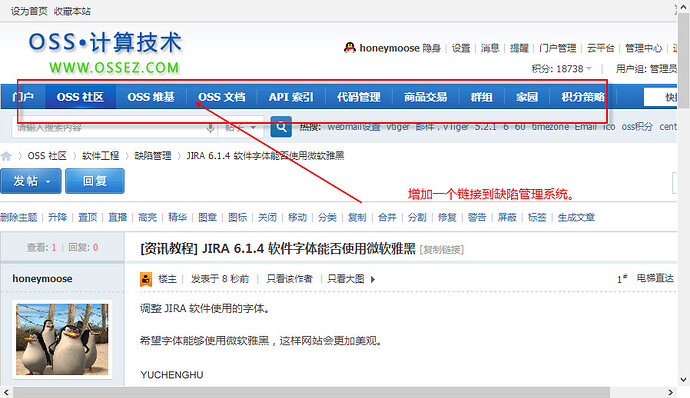Open the search type dropdown 帖子
This screenshot has height=398, width=690.
(241, 127)
